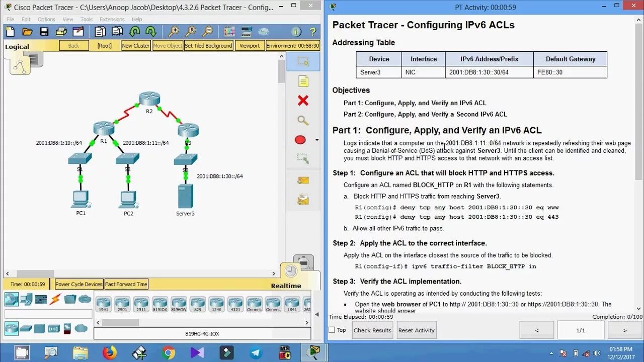Click the Check Results button
The height and width of the screenshot is (362, 644).
point(372,330)
